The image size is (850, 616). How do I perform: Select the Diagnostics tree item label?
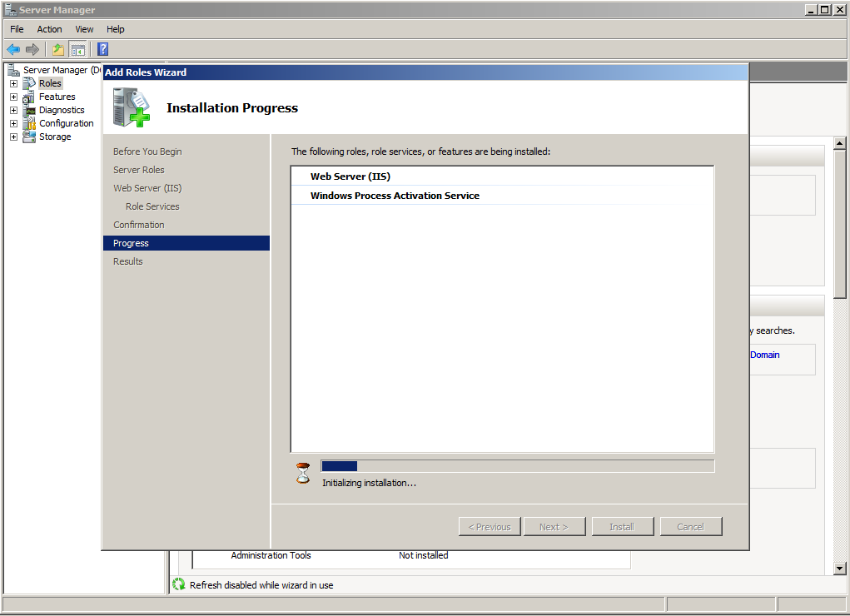point(62,110)
